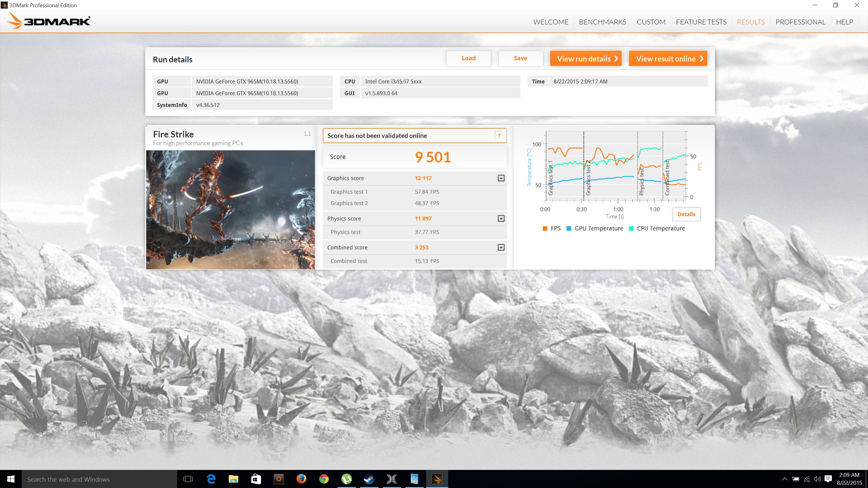Click the orange FPS legend swatch
The image size is (868, 488).
[545, 228]
